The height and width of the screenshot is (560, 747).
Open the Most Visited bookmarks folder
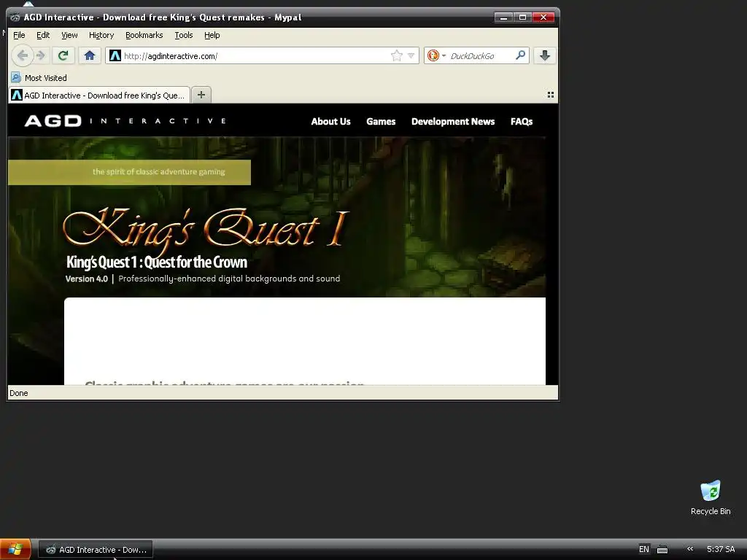click(x=39, y=77)
